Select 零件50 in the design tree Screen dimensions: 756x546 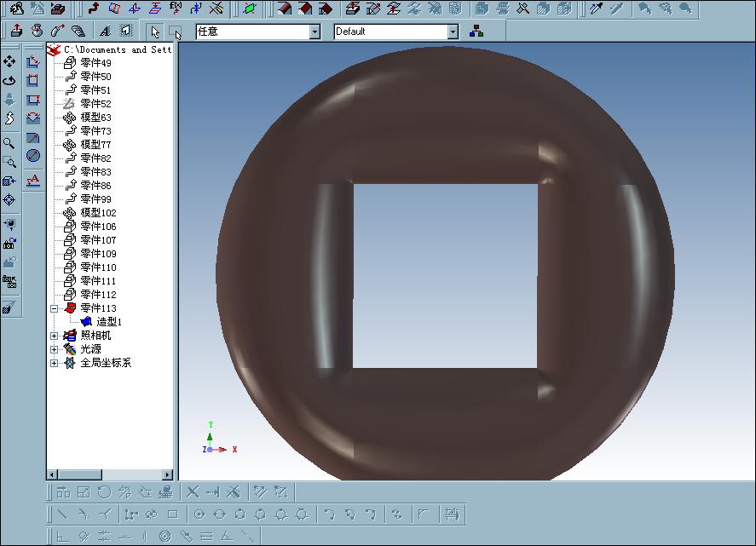pos(96,76)
